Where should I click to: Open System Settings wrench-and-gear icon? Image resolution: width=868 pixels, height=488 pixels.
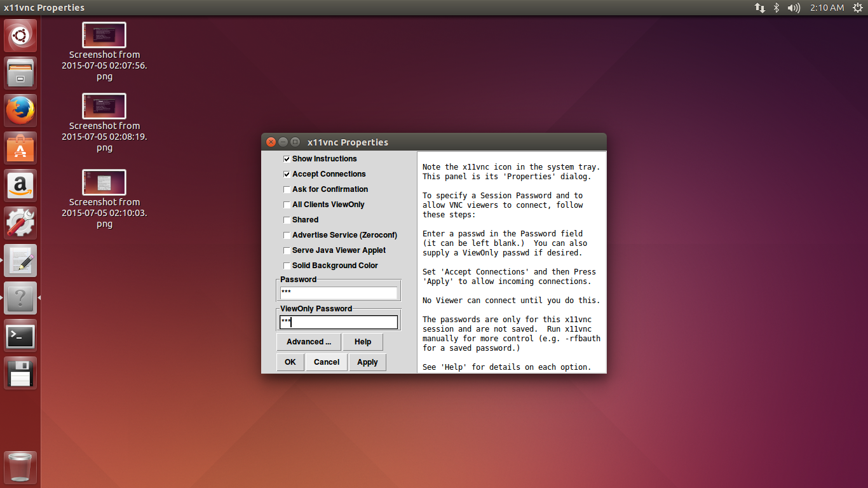tap(21, 223)
